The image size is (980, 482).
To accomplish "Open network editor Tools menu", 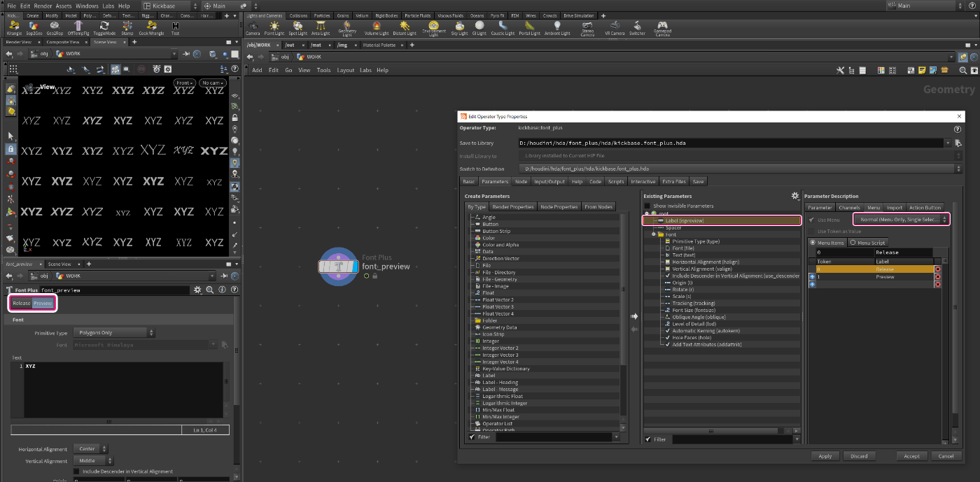I will 323,70.
